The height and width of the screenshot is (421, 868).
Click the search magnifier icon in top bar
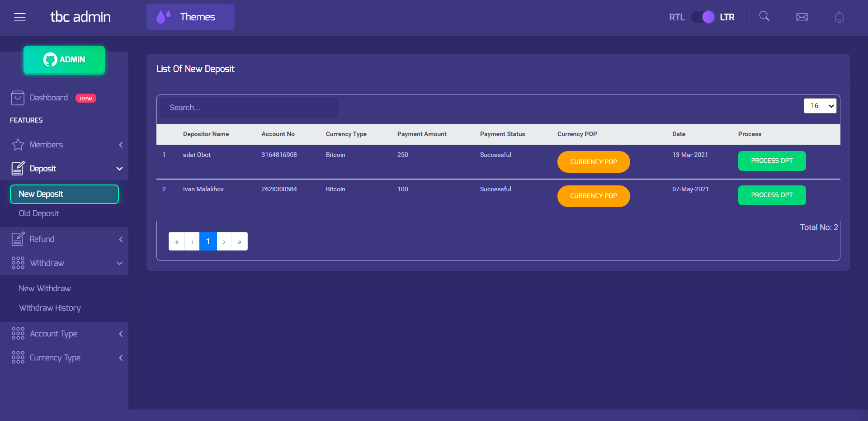tap(764, 16)
